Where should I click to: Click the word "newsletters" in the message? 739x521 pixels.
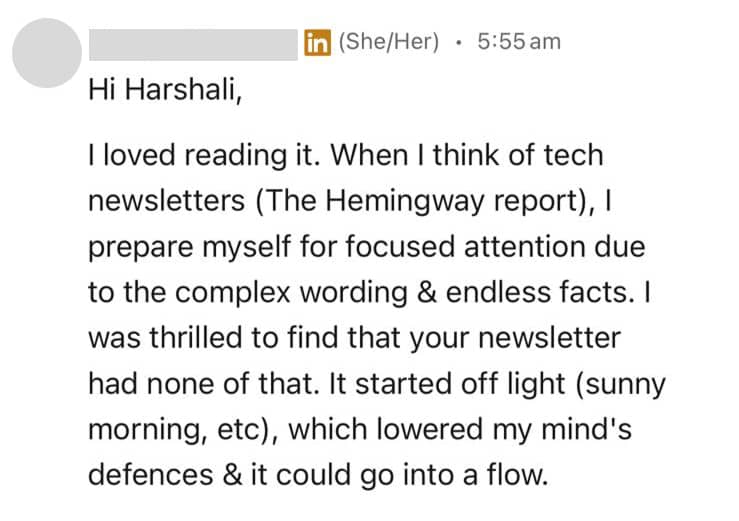[167, 201]
